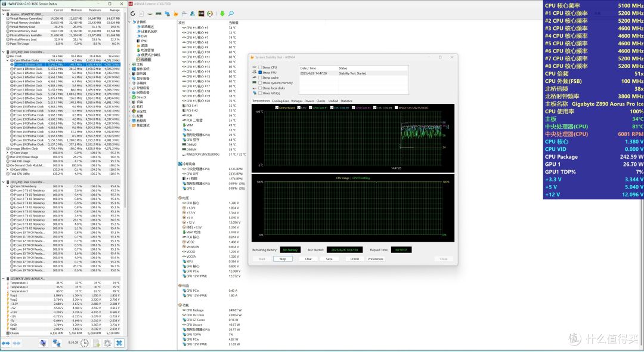The height and width of the screenshot is (352, 644).
Task: Click the HWiNFO blue X close sensors icon
Action: (x=119, y=342)
